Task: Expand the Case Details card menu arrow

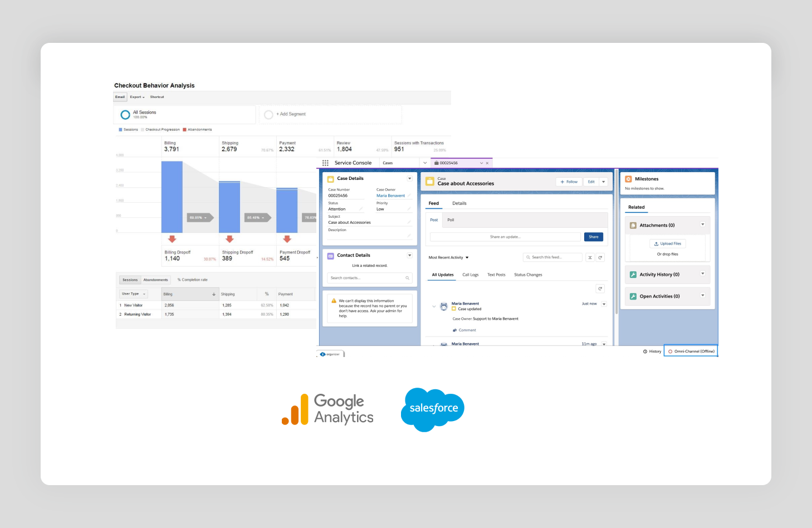Action: tap(410, 179)
